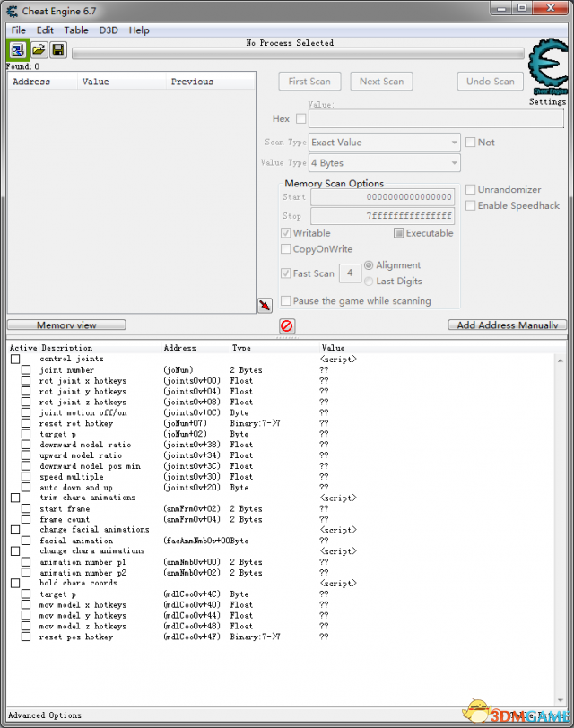574x728 pixels.
Task: Open the Scan Type dropdown
Action: 385,143
